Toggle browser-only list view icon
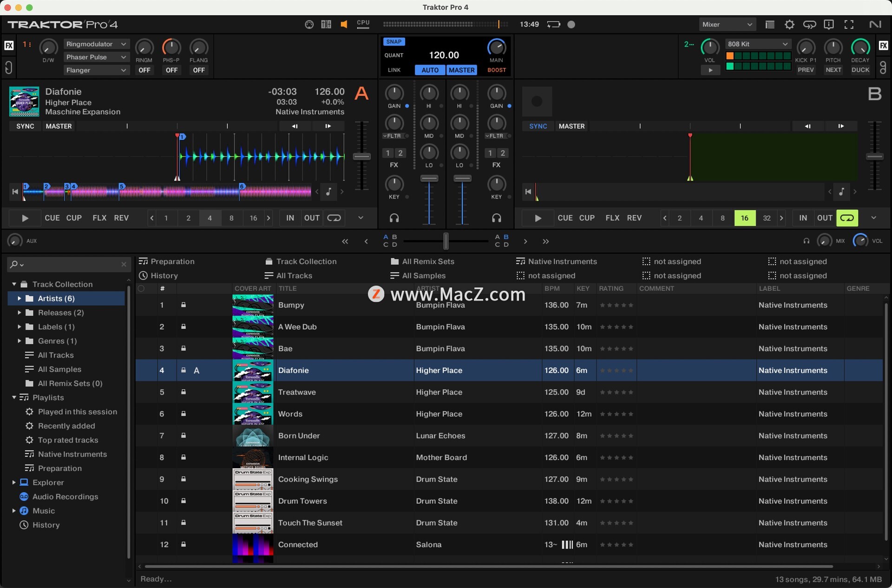The image size is (892, 588). (x=770, y=25)
